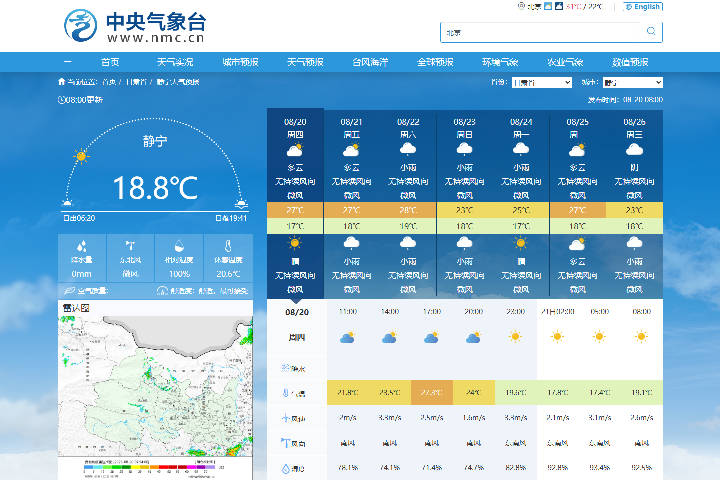Click the 11:00 hourly cloudy icon
This screenshot has height=480, width=720.
348,338
